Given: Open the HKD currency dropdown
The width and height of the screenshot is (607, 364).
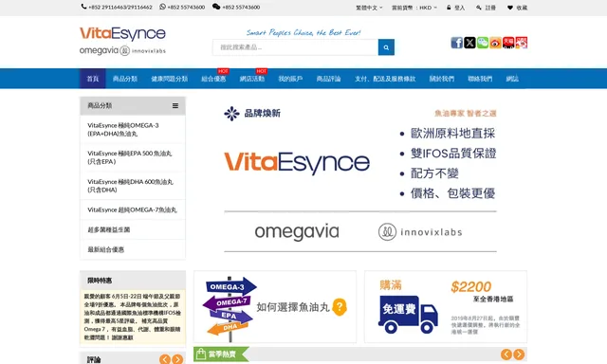Looking at the screenshot, I should click(414, 8).
